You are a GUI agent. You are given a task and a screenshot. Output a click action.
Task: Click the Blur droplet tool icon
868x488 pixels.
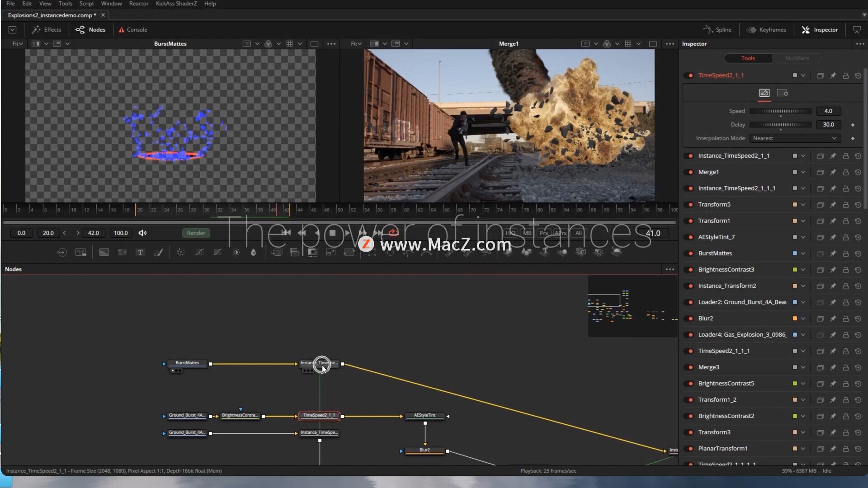[253, 252]
